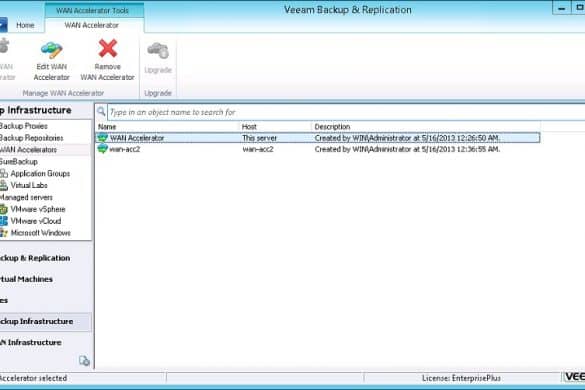This screenshot has height=390, width=585.
Task: Click the Remove WAN Accelerator red X
Action: (x=108, y=49)
